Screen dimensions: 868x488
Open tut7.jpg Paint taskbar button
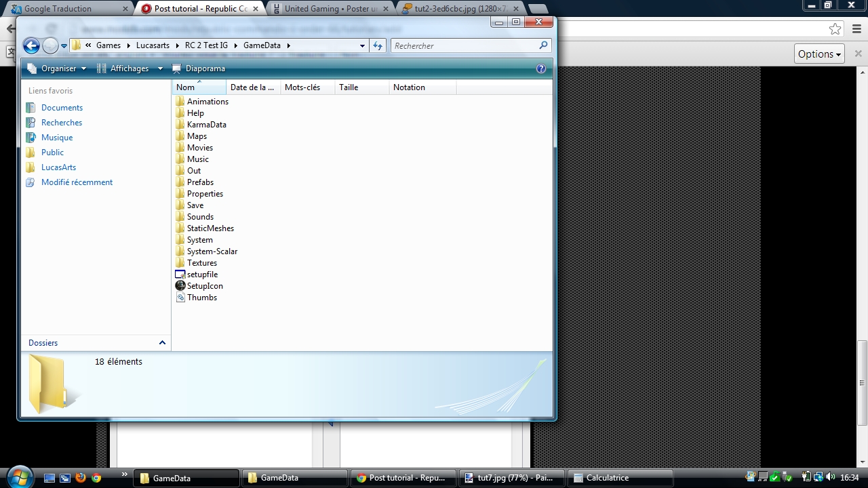[x=511, y=478]
